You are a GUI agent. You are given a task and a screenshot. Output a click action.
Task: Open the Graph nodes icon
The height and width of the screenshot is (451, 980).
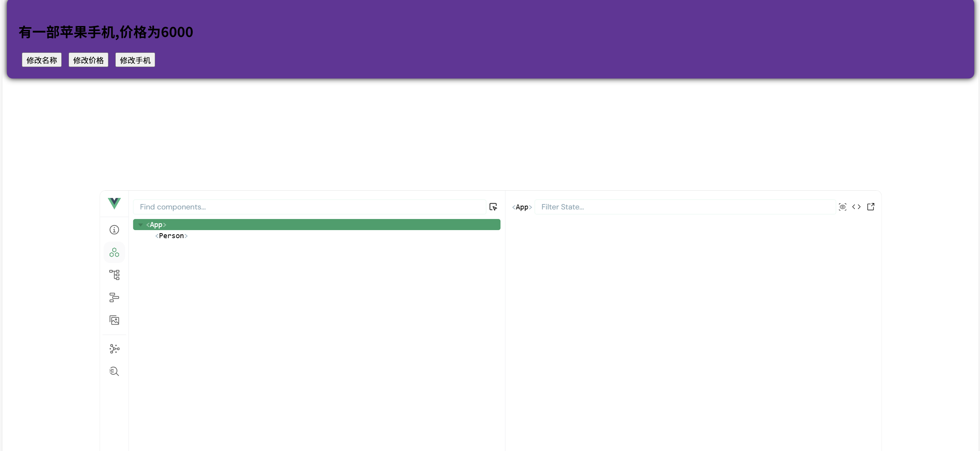point(114,349)
